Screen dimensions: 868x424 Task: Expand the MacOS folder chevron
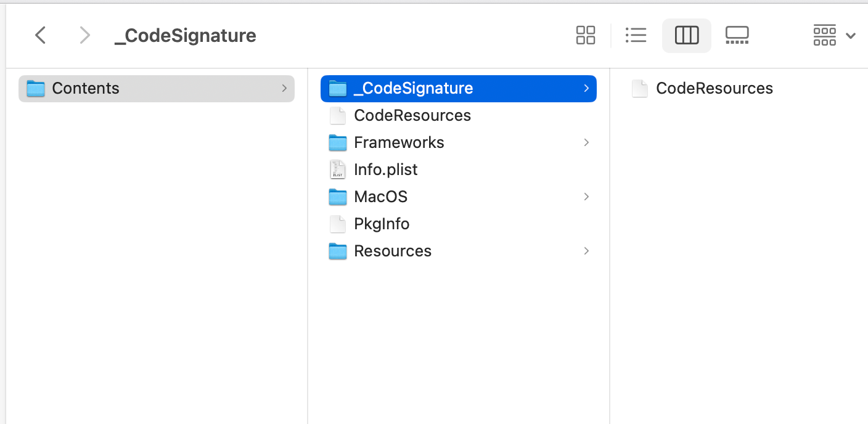[586, 197]
